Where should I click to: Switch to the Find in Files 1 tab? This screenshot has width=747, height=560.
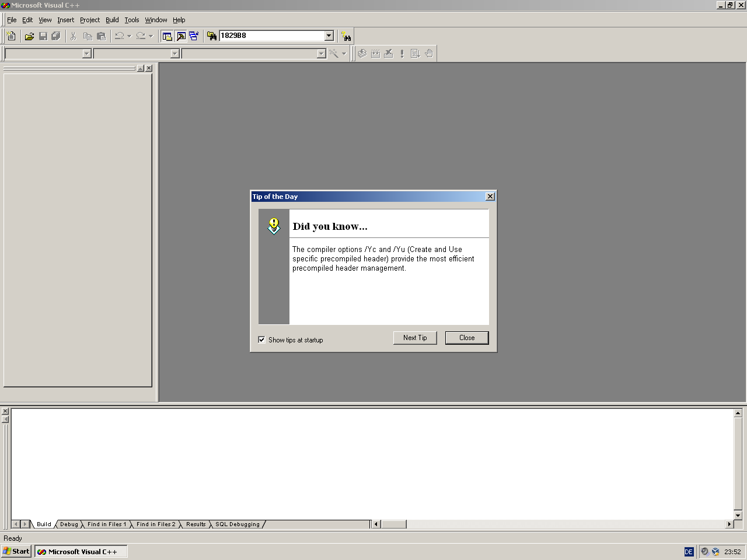(x=106, y=524)
